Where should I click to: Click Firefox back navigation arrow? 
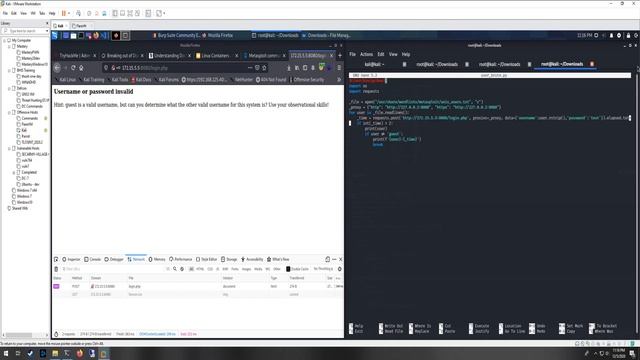pos(58,68)
